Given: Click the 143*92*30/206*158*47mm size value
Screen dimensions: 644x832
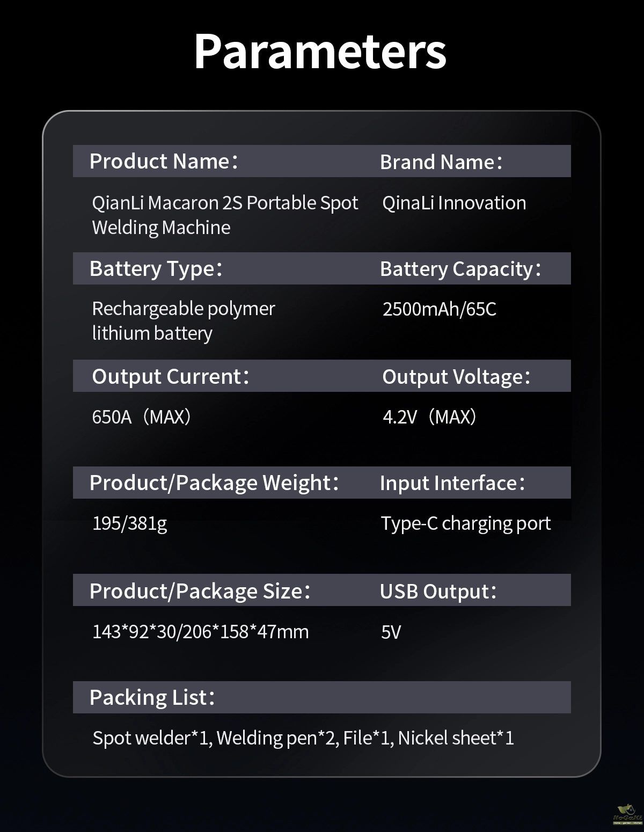Looking at the screenshot, I should (200, 632).
